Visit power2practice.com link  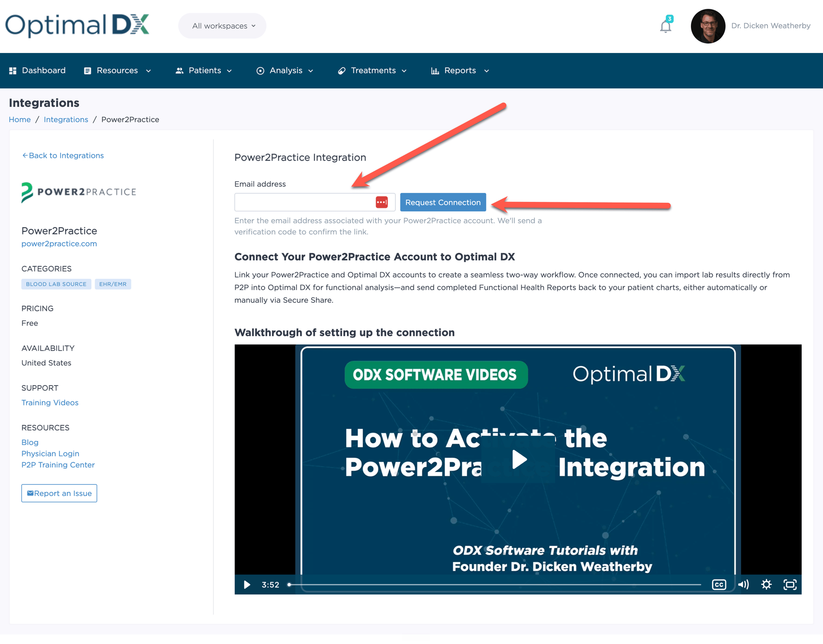[x=59, y=244]
